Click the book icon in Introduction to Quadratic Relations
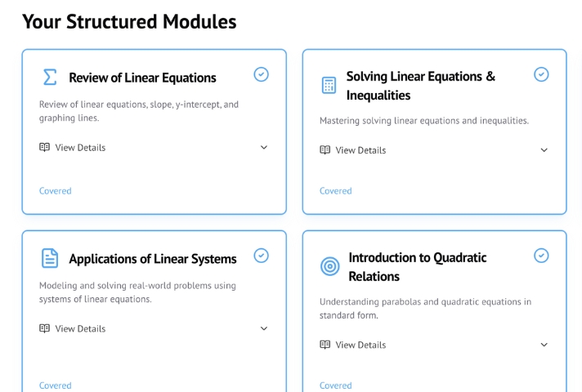 [325, 345]
